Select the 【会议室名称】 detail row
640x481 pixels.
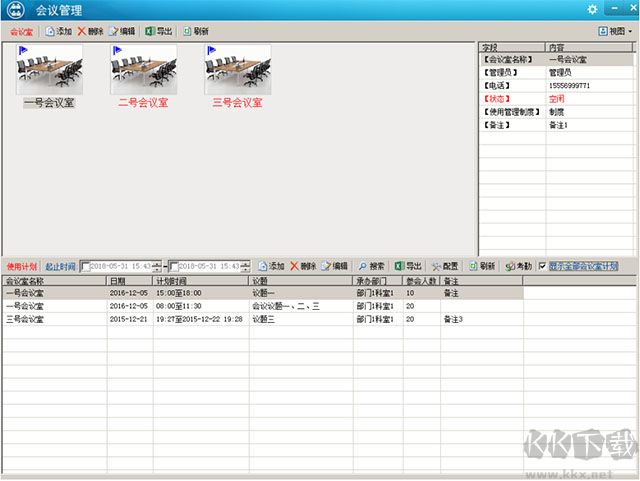click(x=557, y=60)
